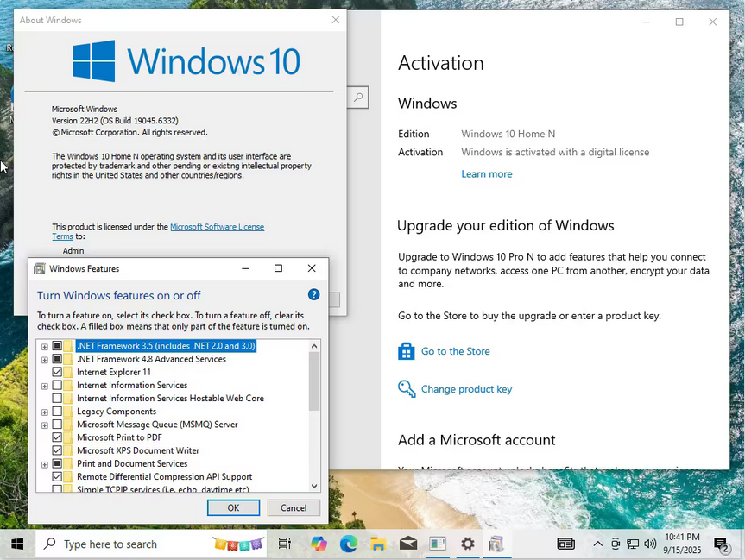Open Microsoft Software License Terms link

pos(218,227)
